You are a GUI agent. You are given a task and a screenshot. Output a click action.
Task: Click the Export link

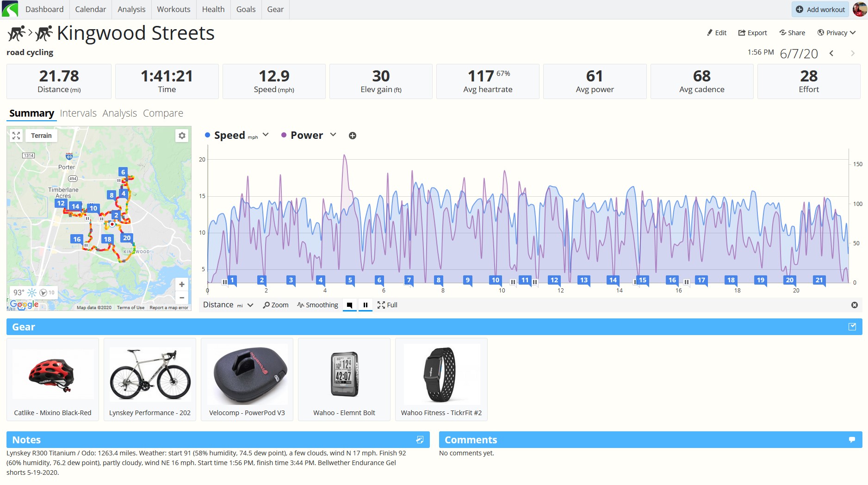point(752,33)
